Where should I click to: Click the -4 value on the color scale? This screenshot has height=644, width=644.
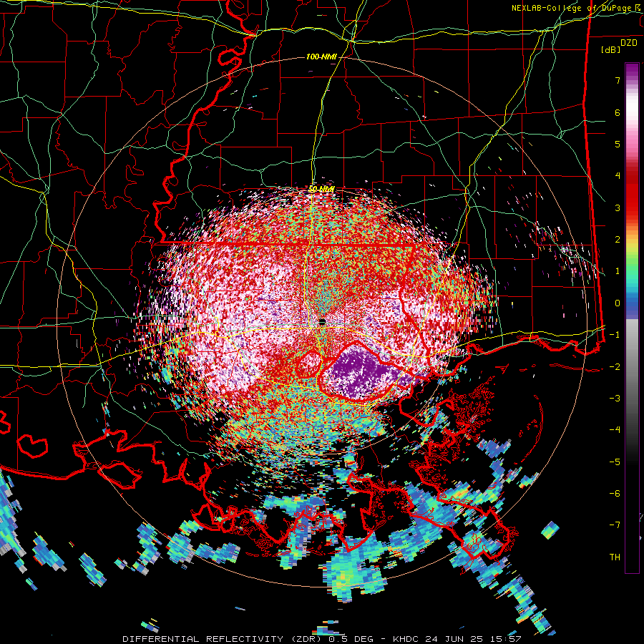pyautogui.click(x=615, y=430)
